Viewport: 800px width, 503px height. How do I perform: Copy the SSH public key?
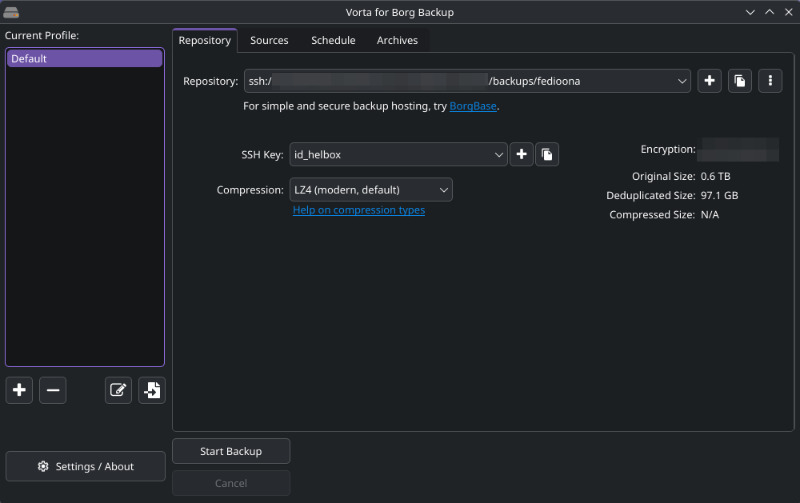pyautogui.click(x=547, y=155)
